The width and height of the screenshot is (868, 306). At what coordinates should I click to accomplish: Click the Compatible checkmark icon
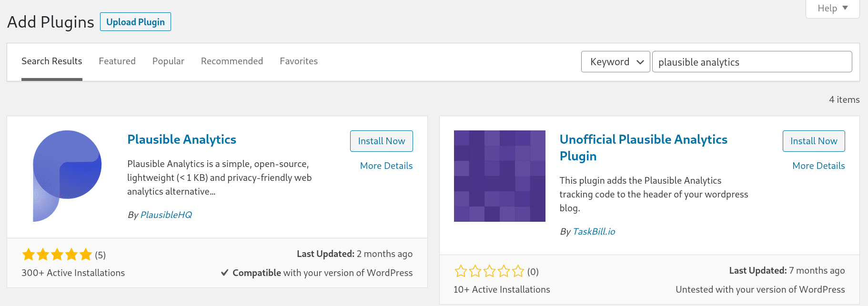coord(225,273)
